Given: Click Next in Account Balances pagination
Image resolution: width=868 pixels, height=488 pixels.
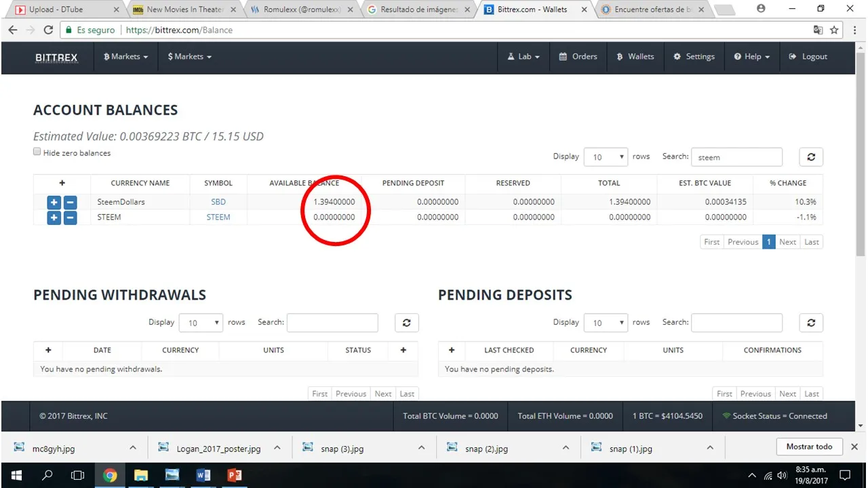Looking at the screenshot, I should click(787, 242).
